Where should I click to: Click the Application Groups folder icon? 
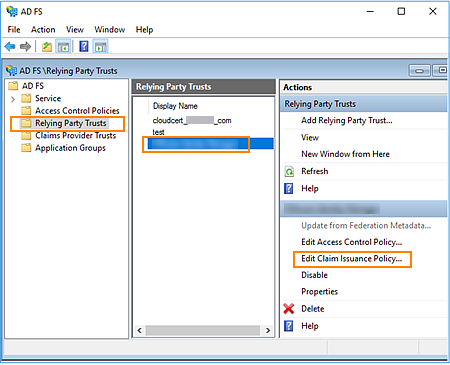(x=26, y=148)
